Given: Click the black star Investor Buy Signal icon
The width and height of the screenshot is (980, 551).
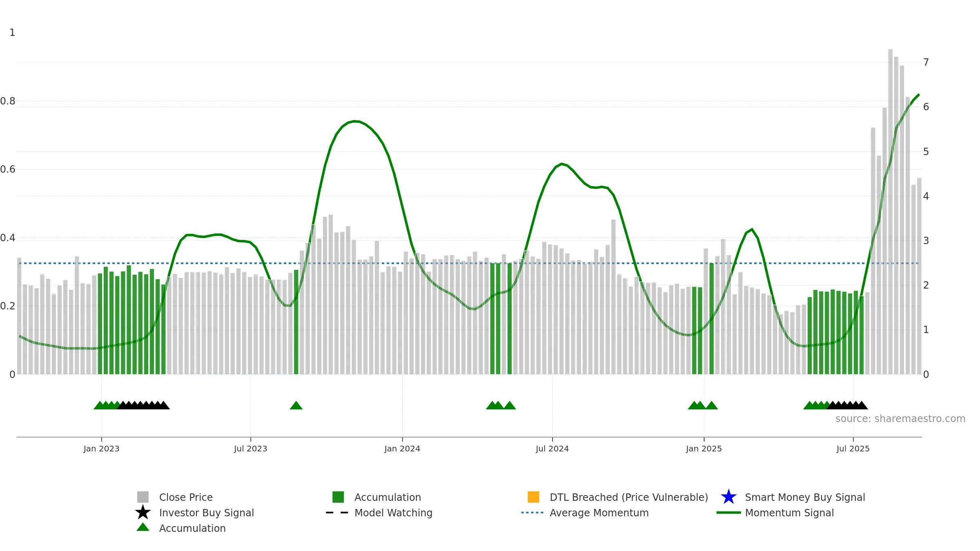Looking at the screenshot, I should click(143, 512).
